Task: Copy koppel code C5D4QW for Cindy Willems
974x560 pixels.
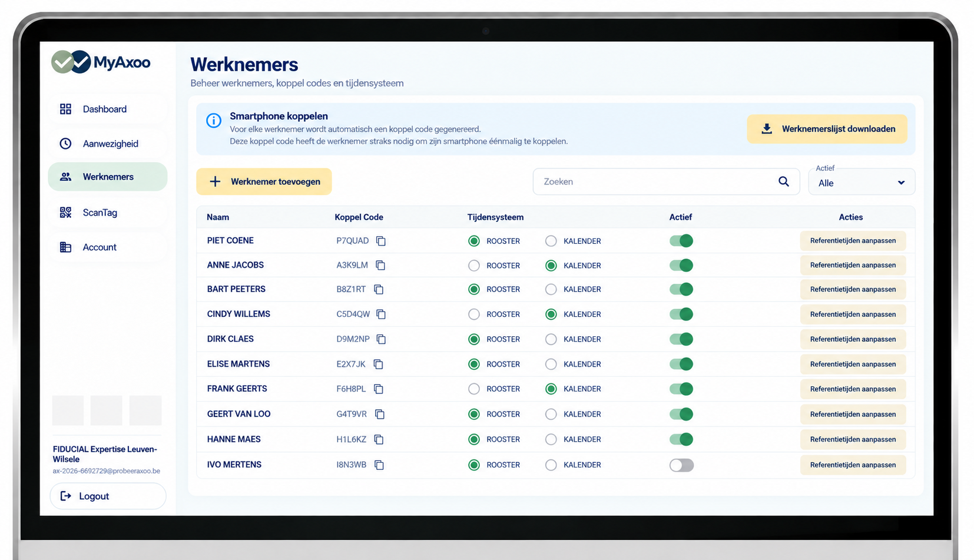Action: (381, 314)
